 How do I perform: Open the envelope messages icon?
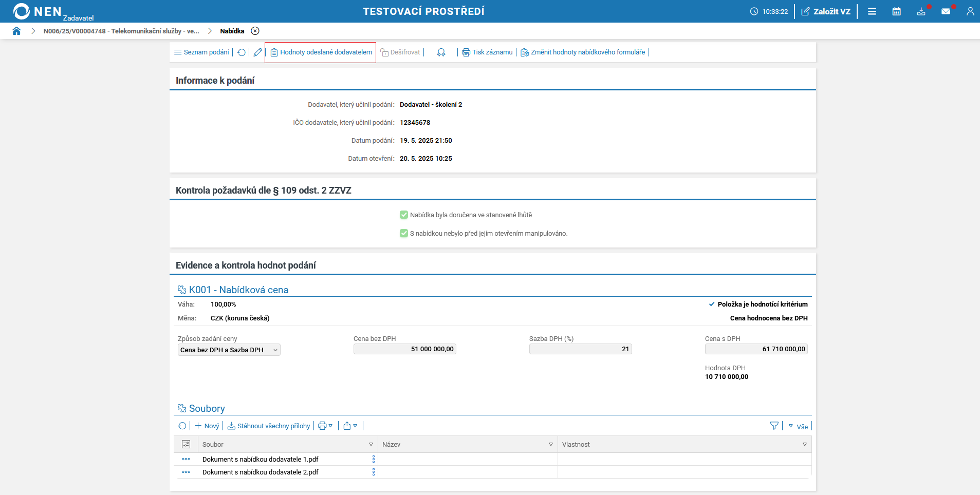946,11
